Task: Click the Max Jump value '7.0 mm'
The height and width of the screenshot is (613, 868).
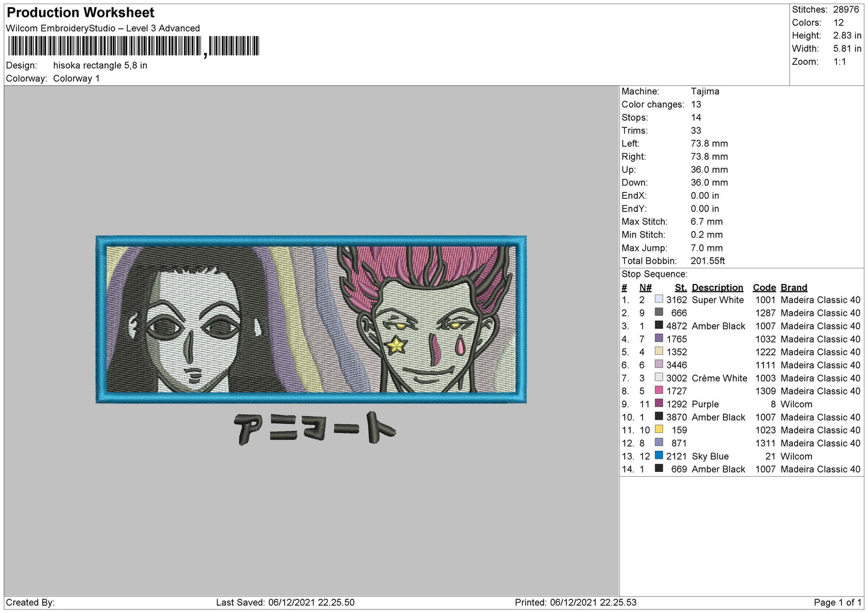Action: pyautogui.click(x=707, y=248)
